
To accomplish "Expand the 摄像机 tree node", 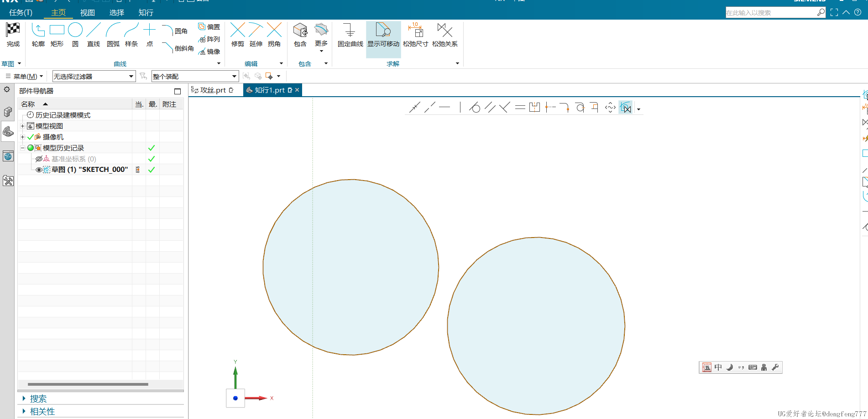I will (22, 137).
